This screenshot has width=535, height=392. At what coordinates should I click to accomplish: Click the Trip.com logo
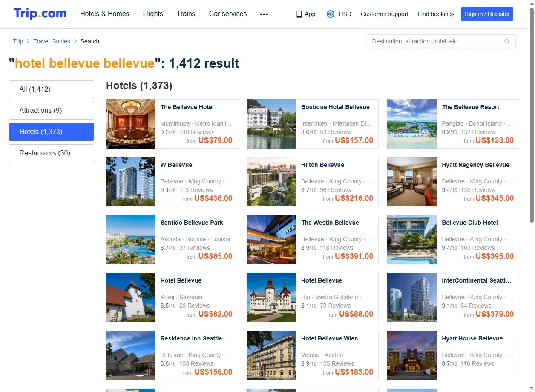tap(40, 14)
